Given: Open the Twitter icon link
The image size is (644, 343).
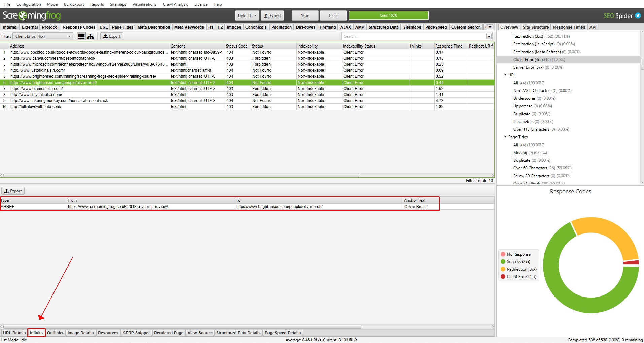Looking at the screenshot, I should pyautogui.click(x=638, y=15).
